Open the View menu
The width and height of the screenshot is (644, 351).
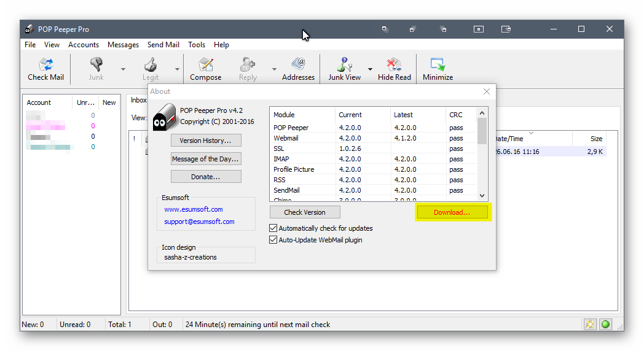pyautogui.click(x=52, y=45)
